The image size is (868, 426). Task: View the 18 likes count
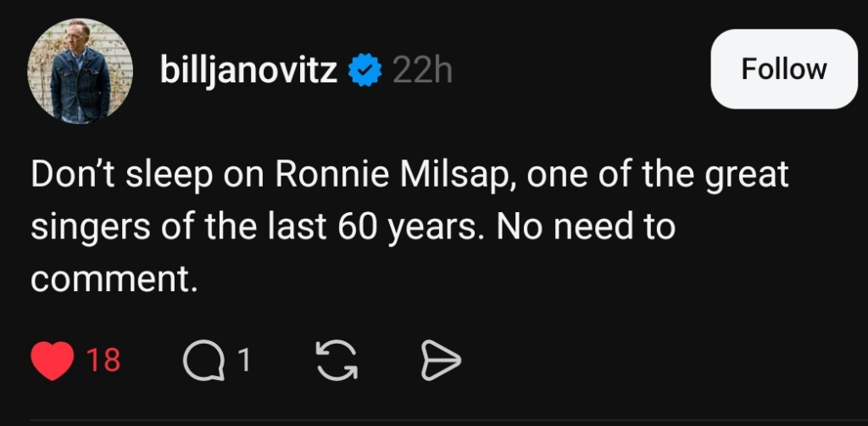103,362
